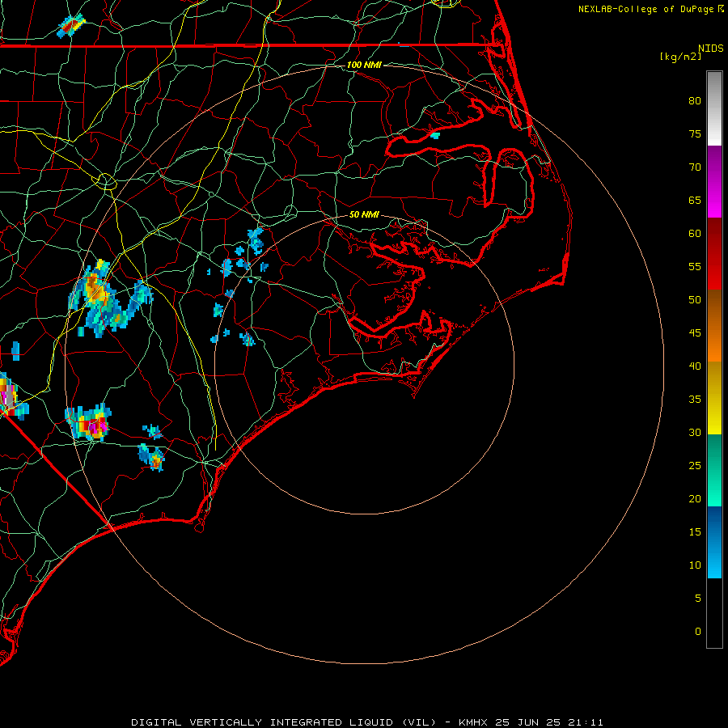Click the 30 value on the VIL scale
Viewport: 728px width, 728px height.
pyautogui.click(x=695, y=433)
